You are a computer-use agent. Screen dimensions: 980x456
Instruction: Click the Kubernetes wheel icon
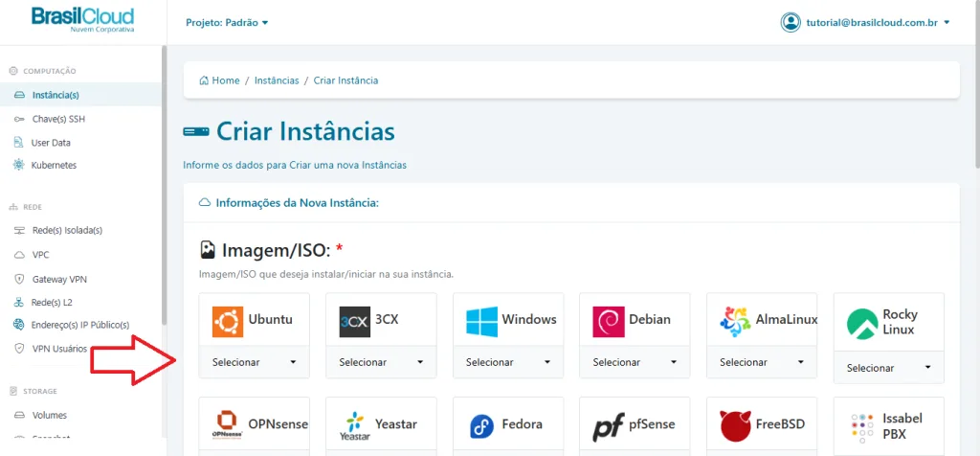[x=19, y=165]
